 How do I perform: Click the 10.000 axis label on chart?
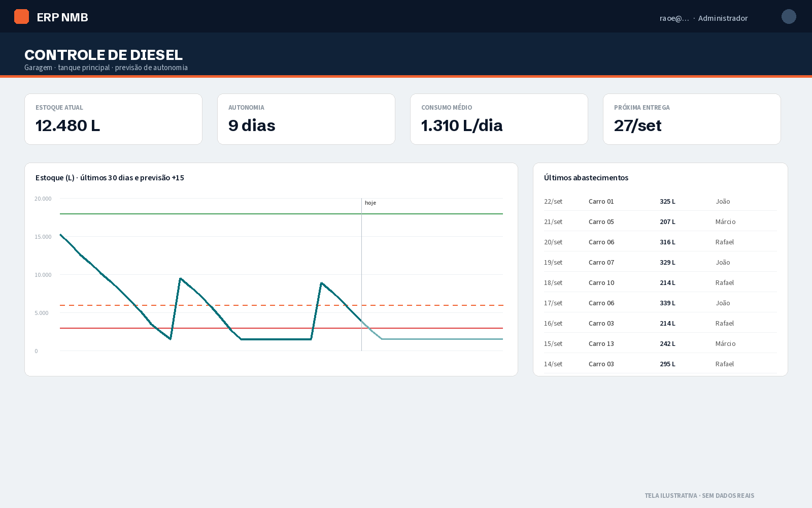[x=43, y=275]
